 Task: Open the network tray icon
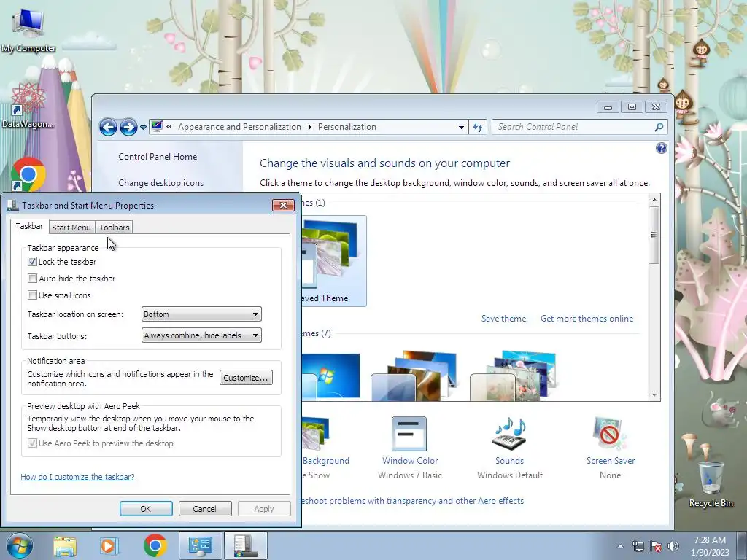pyautogui.click(x=638, y=546)
